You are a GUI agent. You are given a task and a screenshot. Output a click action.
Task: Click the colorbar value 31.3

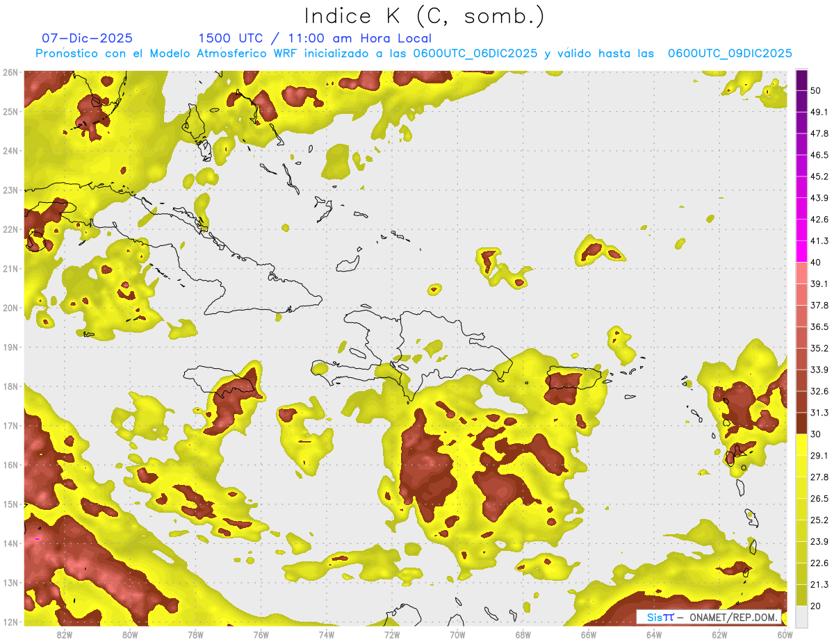click(819, 412)
